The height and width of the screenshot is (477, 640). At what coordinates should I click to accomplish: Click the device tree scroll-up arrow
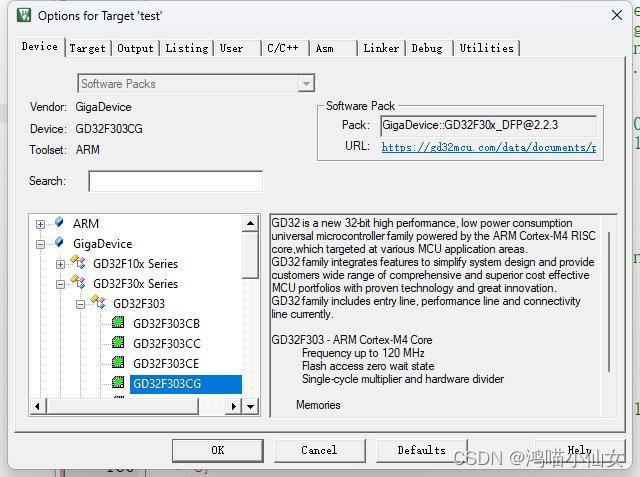click(x=251, y=223)
